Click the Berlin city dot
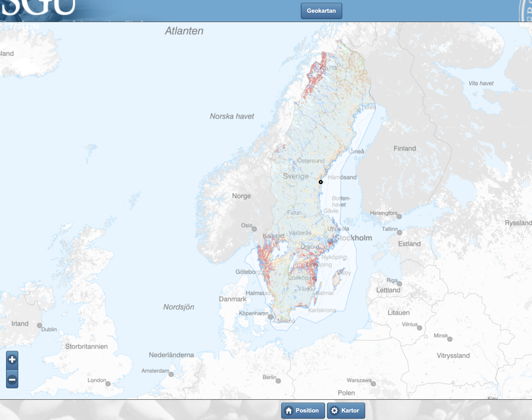This screenshot has width=532, height=420. (x=278, y=381)
